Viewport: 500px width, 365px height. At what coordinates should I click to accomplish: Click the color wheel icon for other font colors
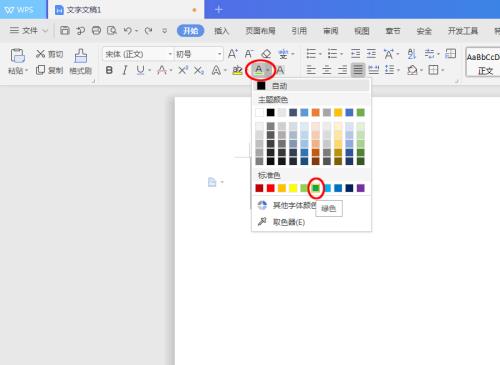coord(262,205)
